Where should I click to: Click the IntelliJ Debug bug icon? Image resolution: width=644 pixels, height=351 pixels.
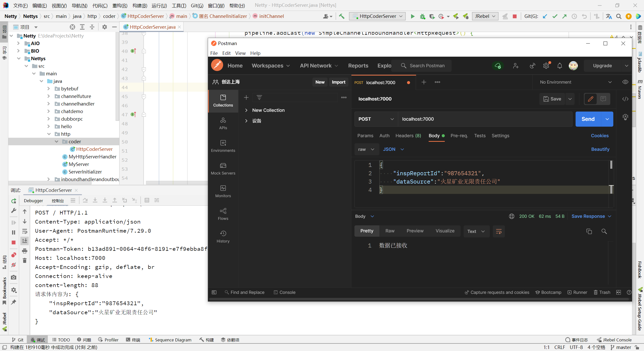pos(422,16)
